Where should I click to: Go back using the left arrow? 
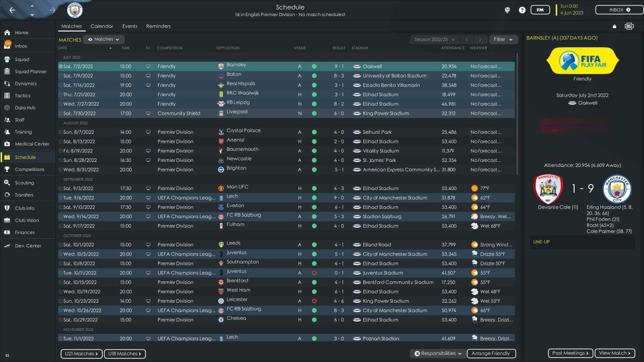point(12,10)
